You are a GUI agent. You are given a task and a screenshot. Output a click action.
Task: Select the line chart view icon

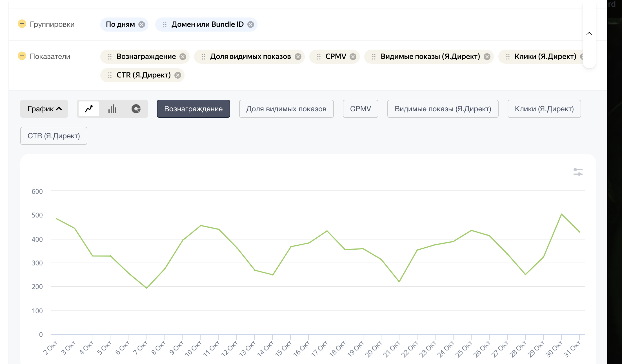point(89,109)
